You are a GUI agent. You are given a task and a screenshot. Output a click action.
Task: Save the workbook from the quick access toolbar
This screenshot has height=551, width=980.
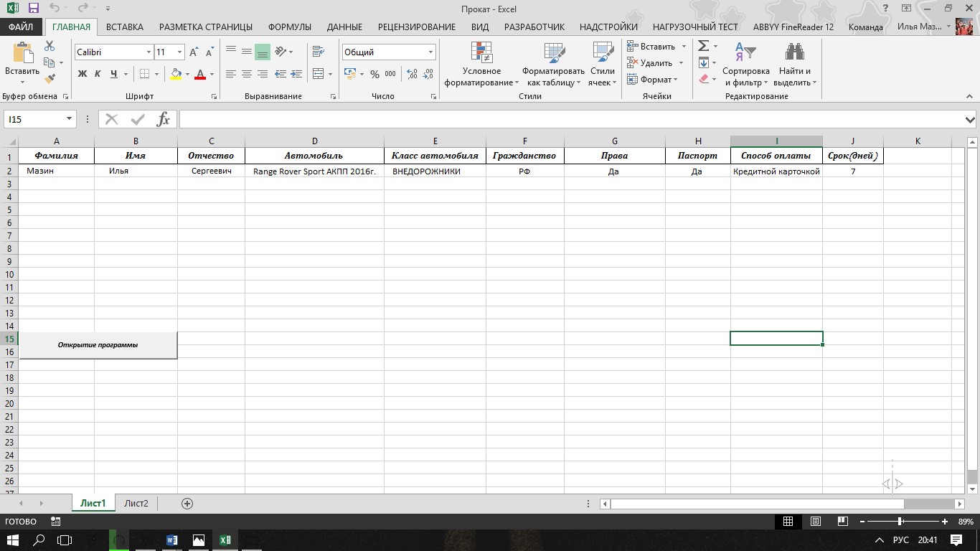pyautogui.click(x=34, y=9)
